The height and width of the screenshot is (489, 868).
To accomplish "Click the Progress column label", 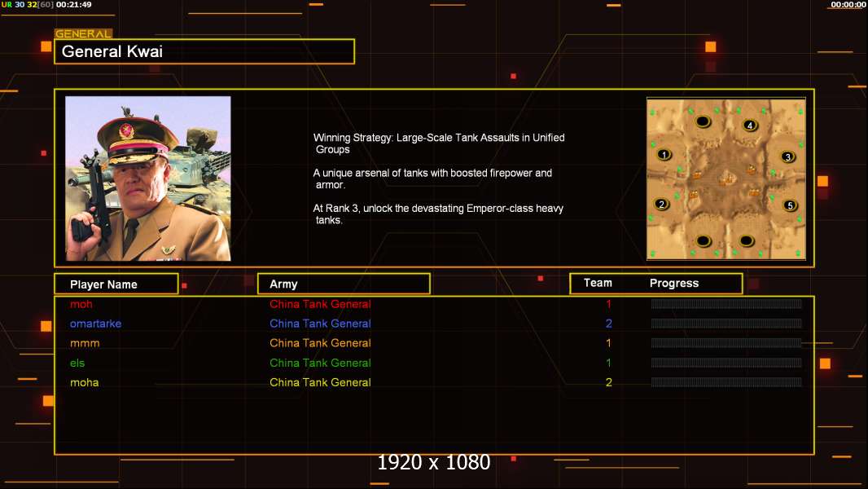I will pyautogui.click(x=673, y=283).
